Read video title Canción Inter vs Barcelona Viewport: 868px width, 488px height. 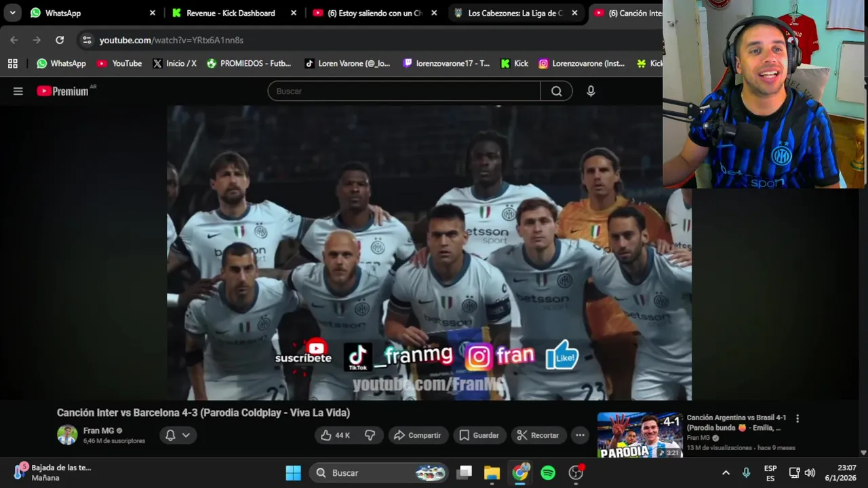203,413
